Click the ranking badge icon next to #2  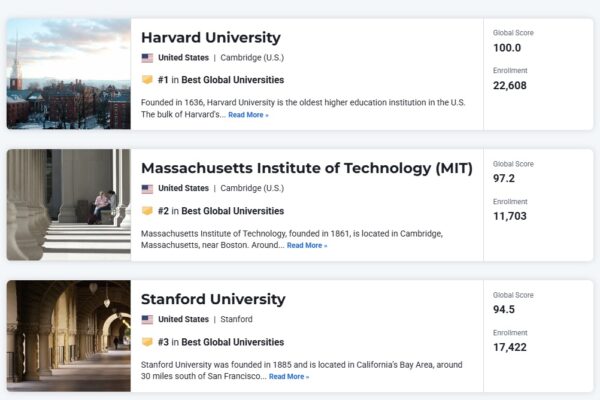coord(147,211)
